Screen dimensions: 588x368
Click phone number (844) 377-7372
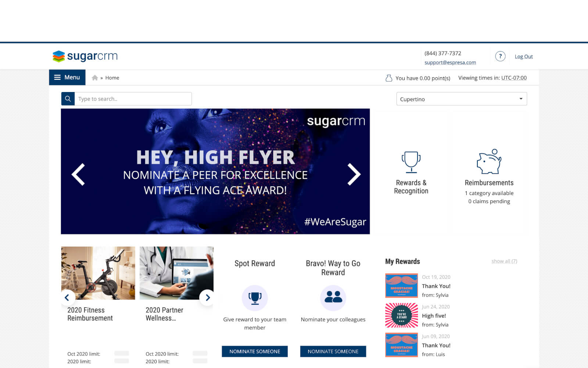(443, 53)
